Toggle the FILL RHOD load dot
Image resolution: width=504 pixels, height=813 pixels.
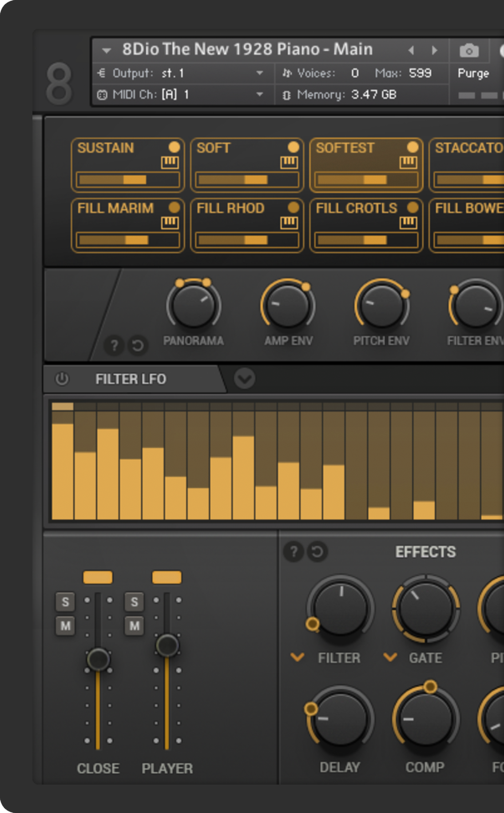click(294, 207)
